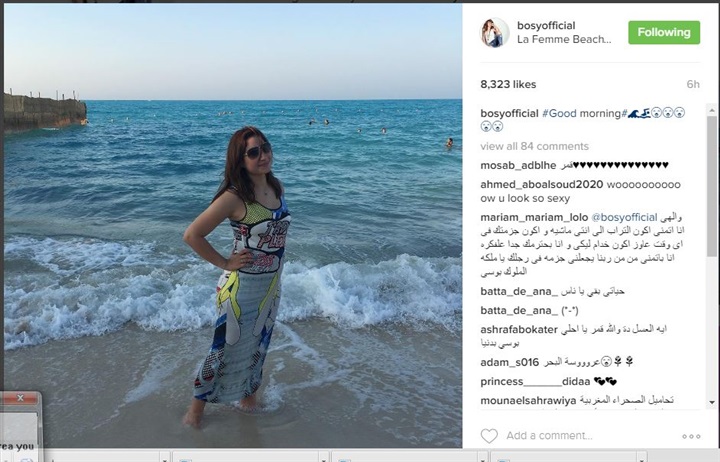Viewport: 720px width, 462px height.
Task: Open ashrafabokater commenter profile
Action: point(519,330)
